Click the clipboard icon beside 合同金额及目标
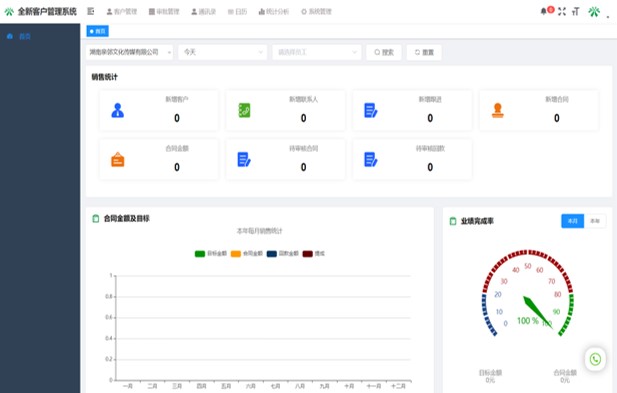617x393 pixels. pos(96,218)
